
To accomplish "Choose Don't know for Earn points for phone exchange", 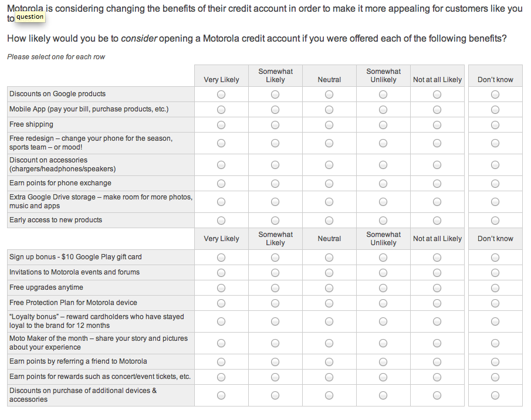I will pos(495,184).
